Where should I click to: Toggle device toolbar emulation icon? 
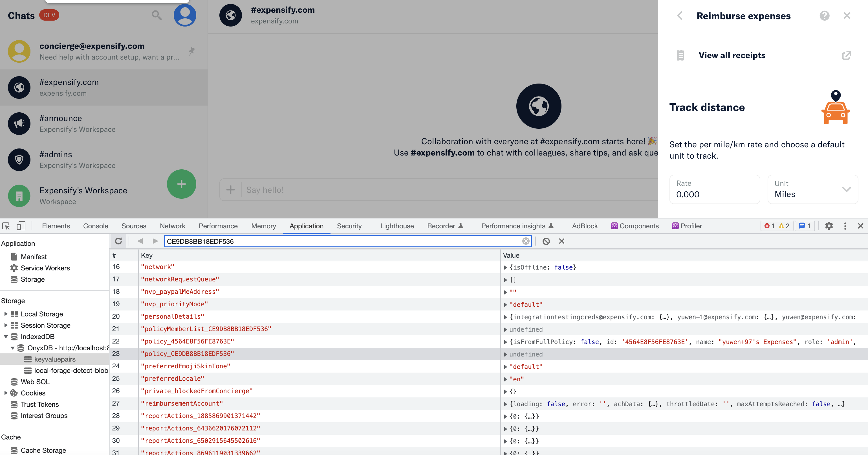pyautogui.click(x=21, y=226)
